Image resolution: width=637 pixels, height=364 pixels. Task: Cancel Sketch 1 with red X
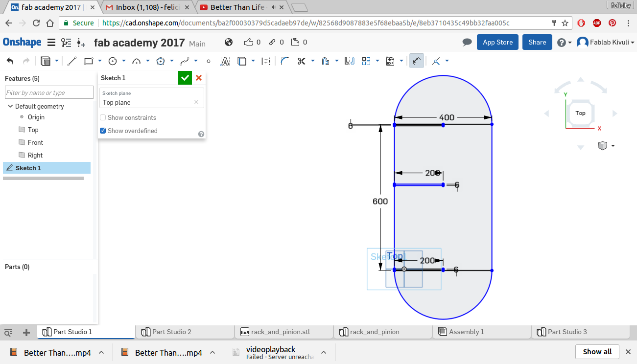pos(199,78)
